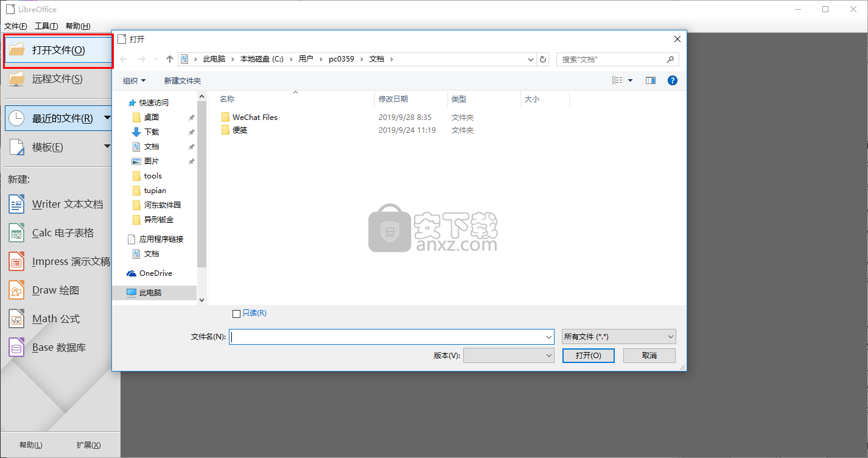Click 本地磁盘 (C:) in the breadcrumb
The width and height of the screenshot is (868, 458).
pos(262,59)
